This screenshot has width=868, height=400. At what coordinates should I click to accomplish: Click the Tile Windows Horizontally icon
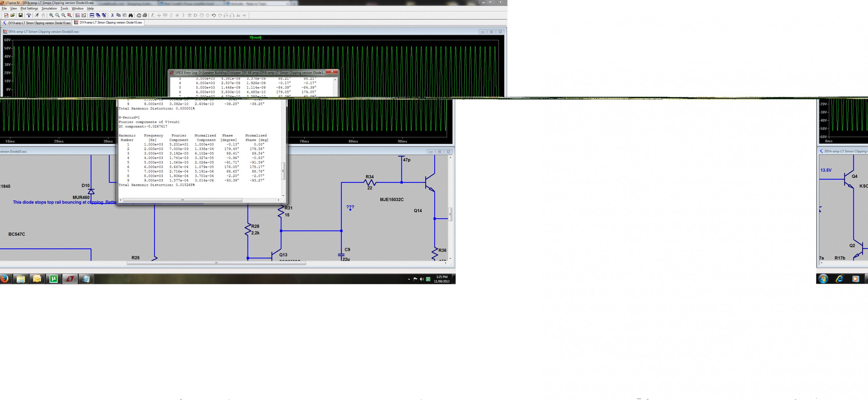(92, 15)
